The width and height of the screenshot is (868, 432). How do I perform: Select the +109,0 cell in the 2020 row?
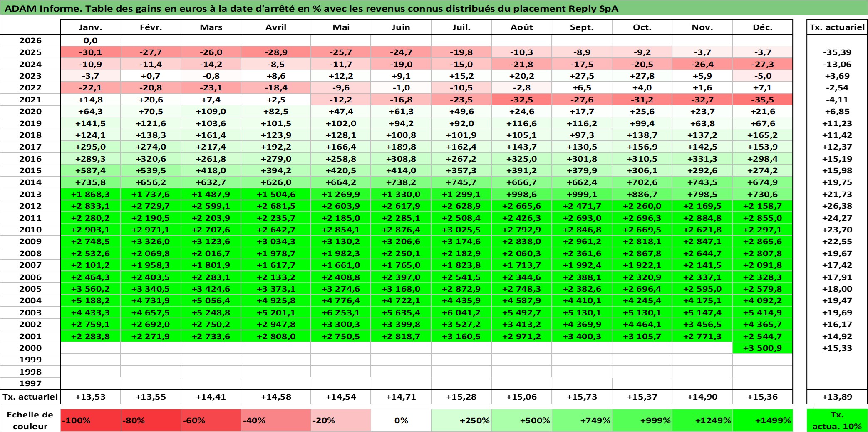(211, 111)
